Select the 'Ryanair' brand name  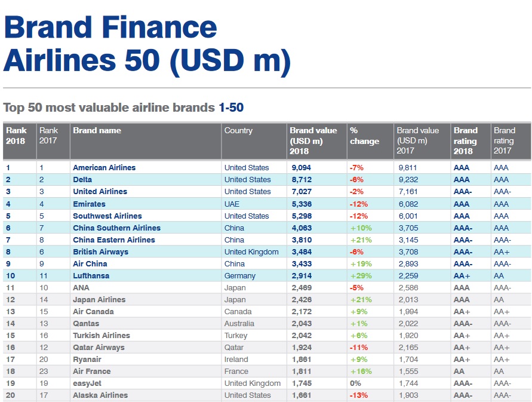point(87,360)
